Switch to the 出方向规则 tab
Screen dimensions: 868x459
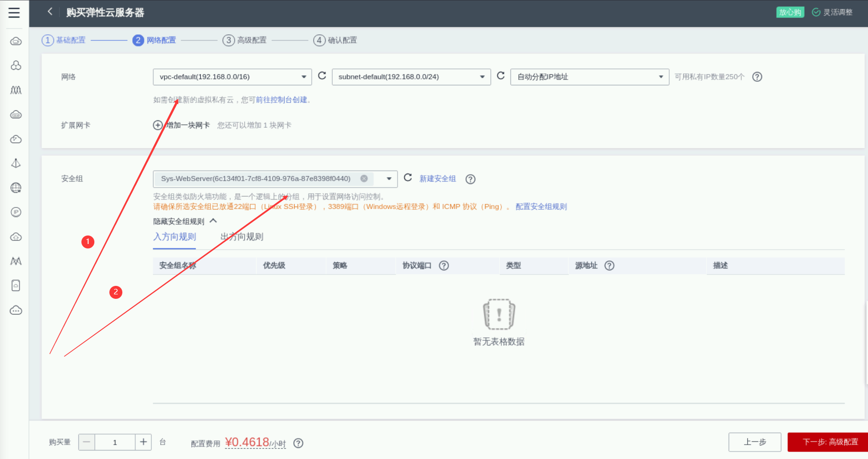point(242,237)
